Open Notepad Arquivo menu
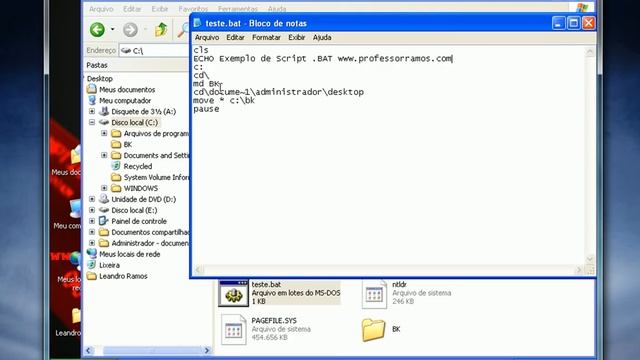 207,38
